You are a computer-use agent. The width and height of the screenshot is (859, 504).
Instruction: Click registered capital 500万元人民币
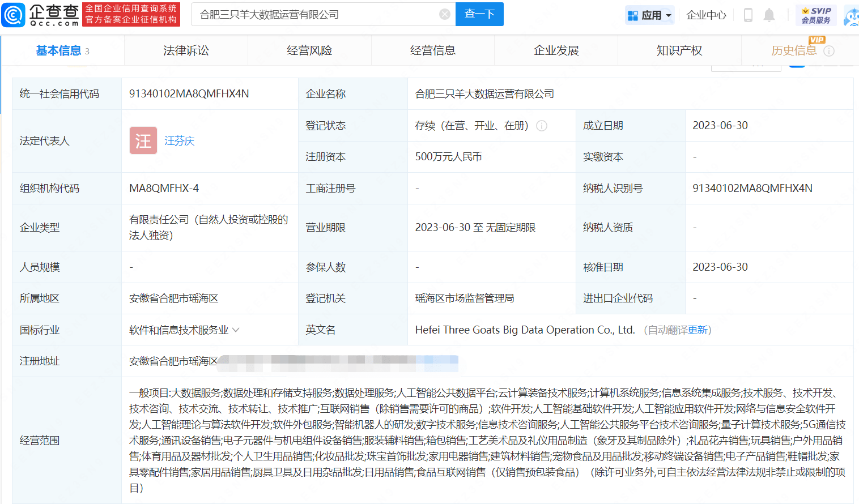[x=449, y=157]
